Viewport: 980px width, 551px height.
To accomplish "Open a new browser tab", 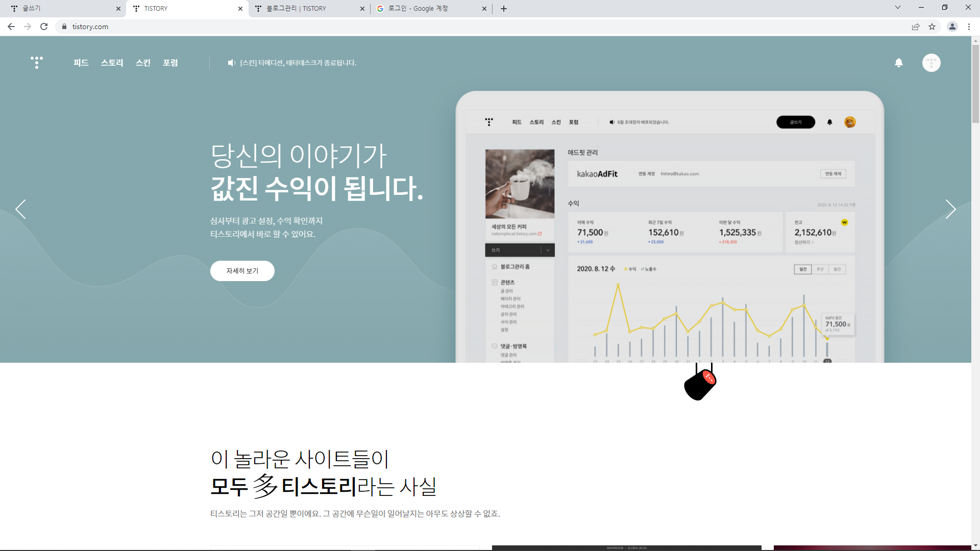I will click(x=504, y=9).
